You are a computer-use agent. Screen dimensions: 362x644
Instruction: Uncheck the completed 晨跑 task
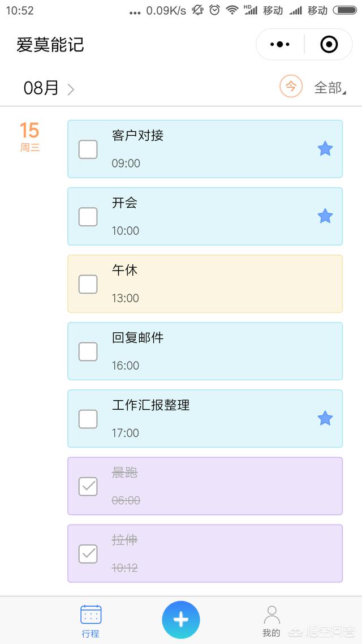pyautogui.click(x=88, y=487)
